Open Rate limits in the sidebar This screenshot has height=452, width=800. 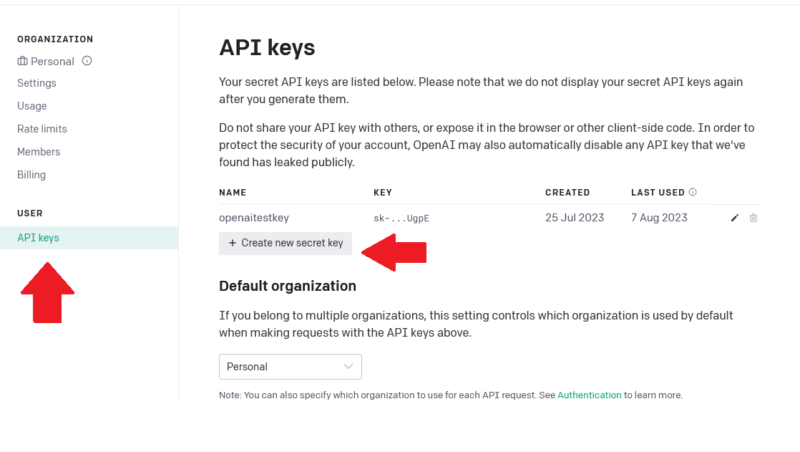[x=42, y=129]
